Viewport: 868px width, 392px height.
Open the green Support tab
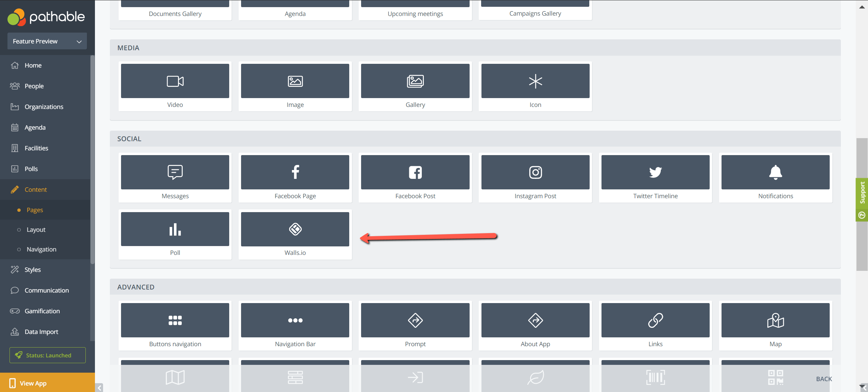pyautogui.click(x=862, y=200)
